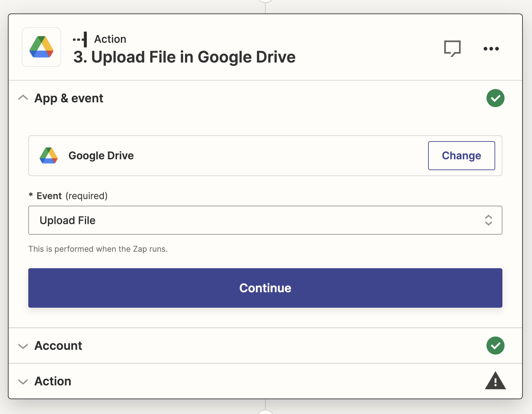Open the three-dot options menu
Viewport: 532px width, 414px height.
(x=491, y=48)
